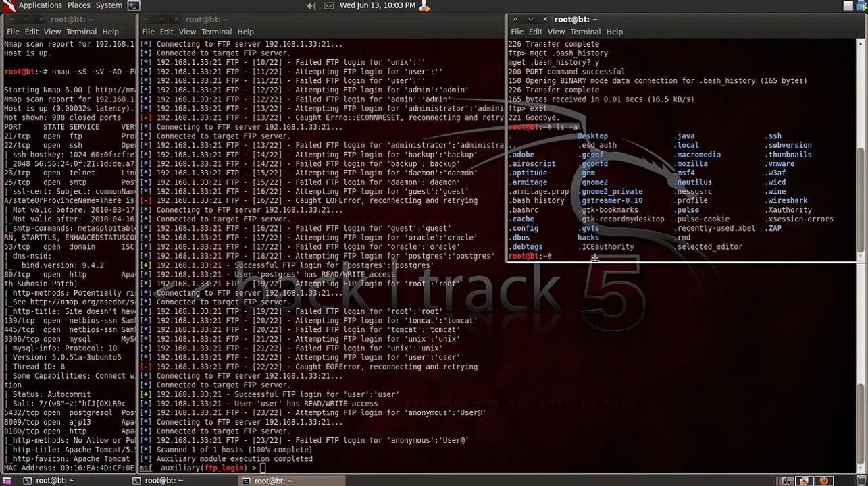Viewport: 868px width, 486px height.
Task: Click 'Scanned 1 of 1 hosts' line
Action: [226, 450]
